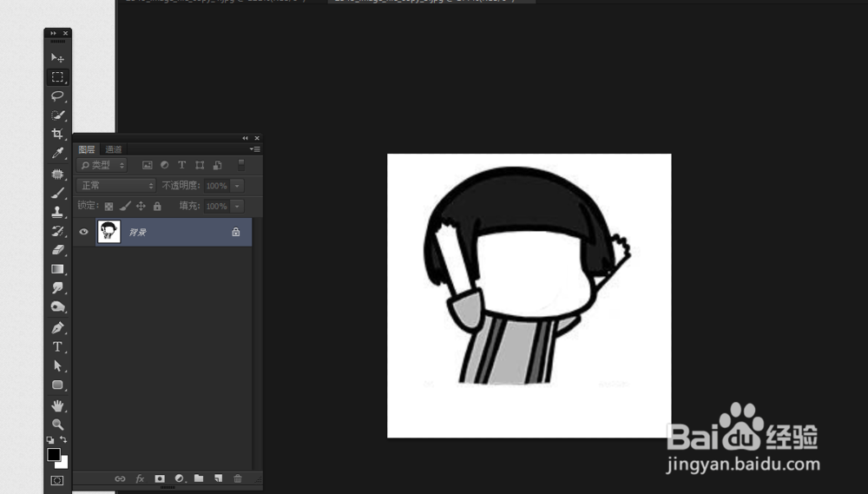Select the Spot Healing Brush tool
Screen dimensions: 868x494
[57, 174]
